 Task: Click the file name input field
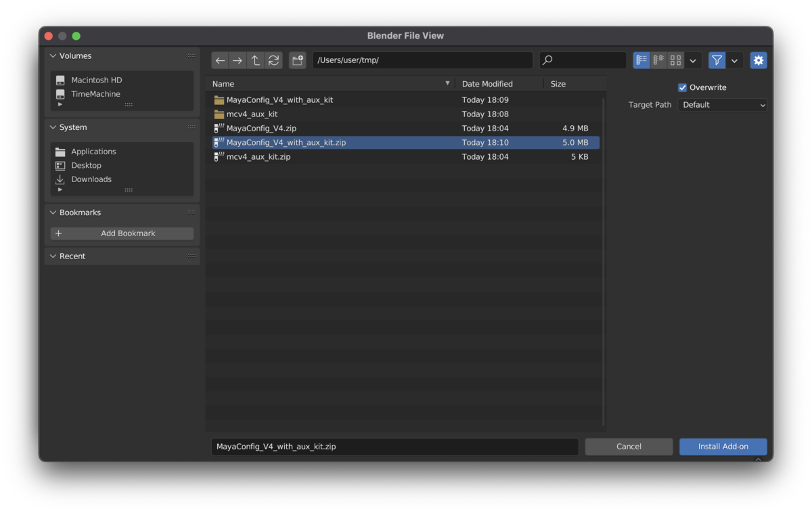click(395, 447)
